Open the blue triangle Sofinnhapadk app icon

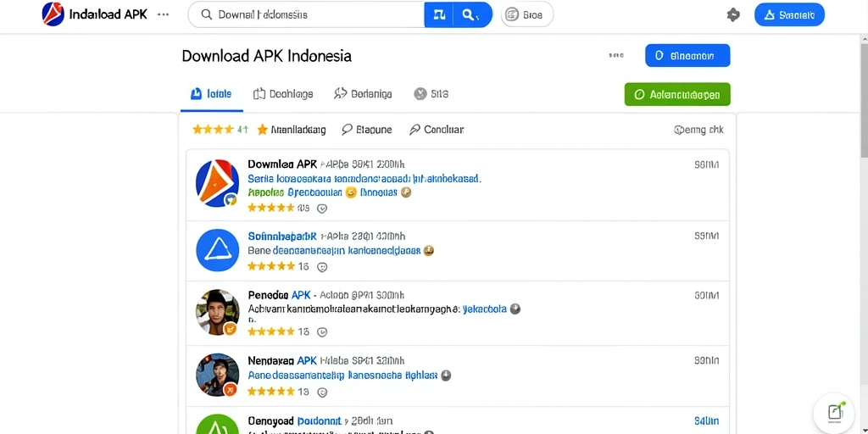[x=218, y=250]
